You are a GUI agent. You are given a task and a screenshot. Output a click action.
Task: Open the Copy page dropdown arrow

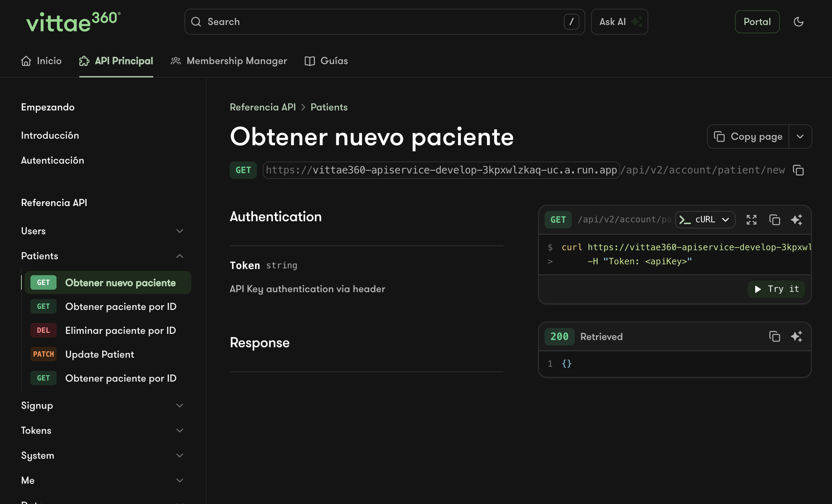(800, 136)
